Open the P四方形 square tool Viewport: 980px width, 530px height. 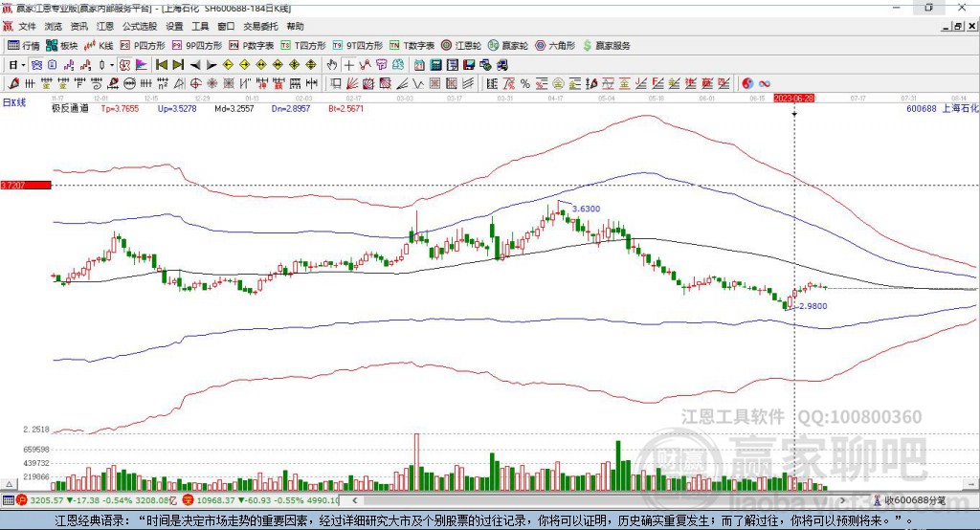(x=143, y=46)
